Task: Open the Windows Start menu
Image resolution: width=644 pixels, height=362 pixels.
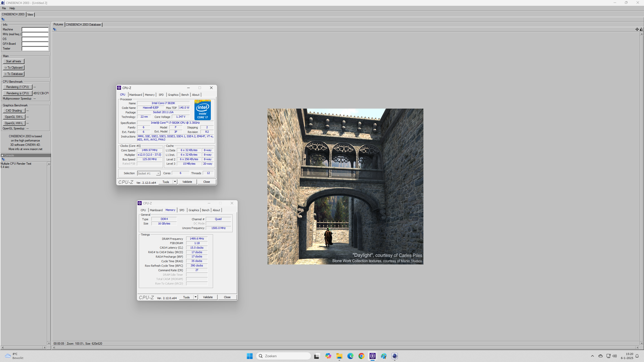Action: 250,356
